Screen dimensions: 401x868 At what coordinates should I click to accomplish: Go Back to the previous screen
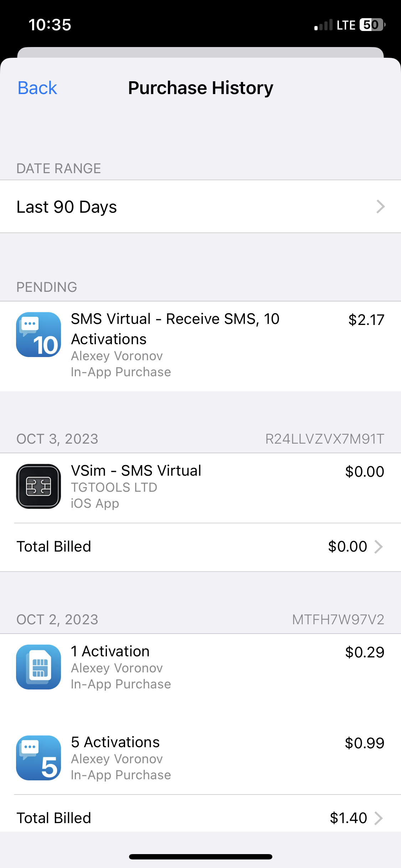[37, 88]
